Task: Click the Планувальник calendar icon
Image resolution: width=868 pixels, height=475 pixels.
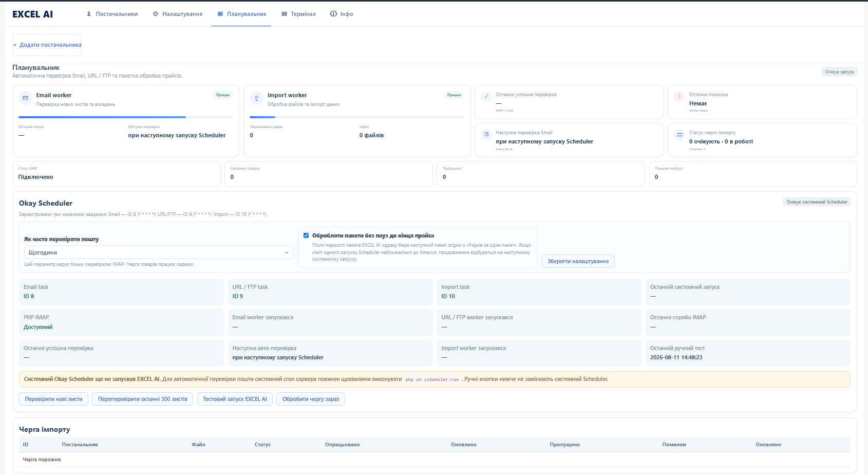Action: tap(220, 14)
